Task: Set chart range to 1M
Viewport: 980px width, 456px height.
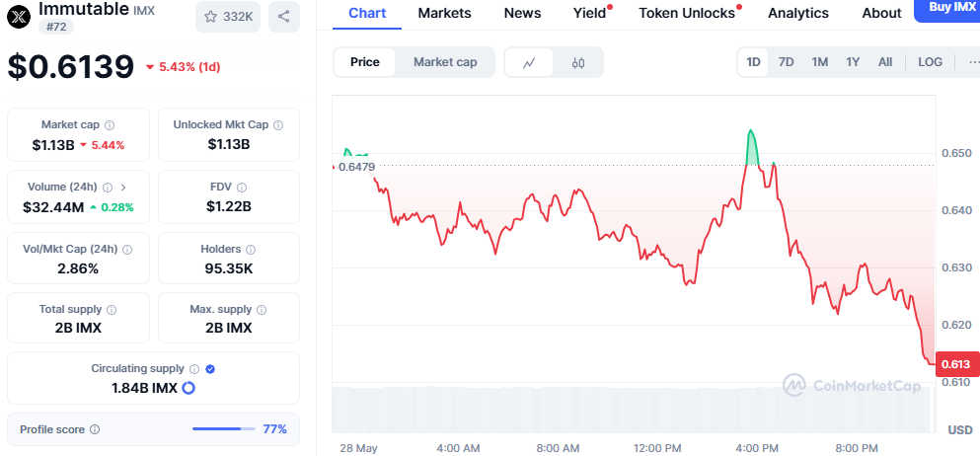Action: [819, 62]
